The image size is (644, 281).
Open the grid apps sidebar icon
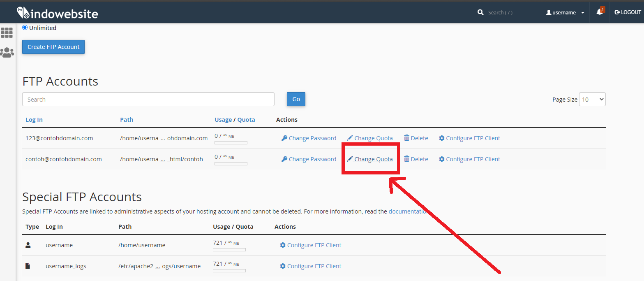click(x=7, y=33)
